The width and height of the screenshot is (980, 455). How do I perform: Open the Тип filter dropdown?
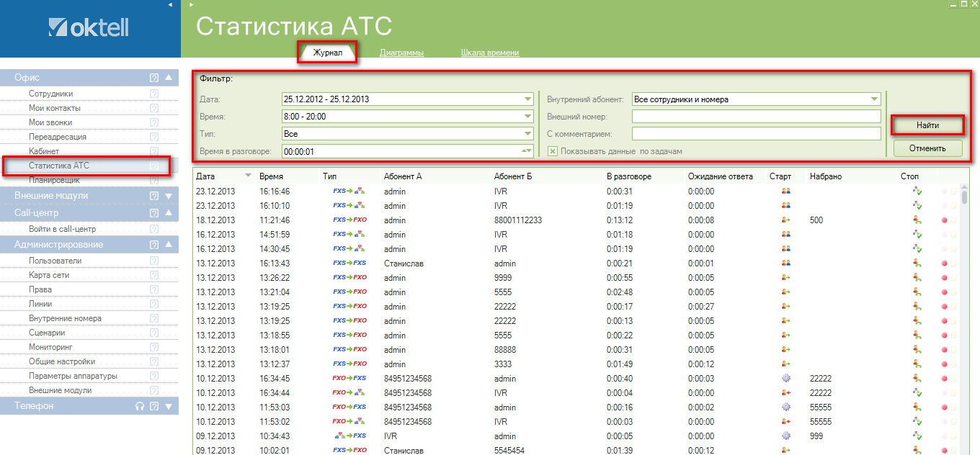click(x=528, y=134)
